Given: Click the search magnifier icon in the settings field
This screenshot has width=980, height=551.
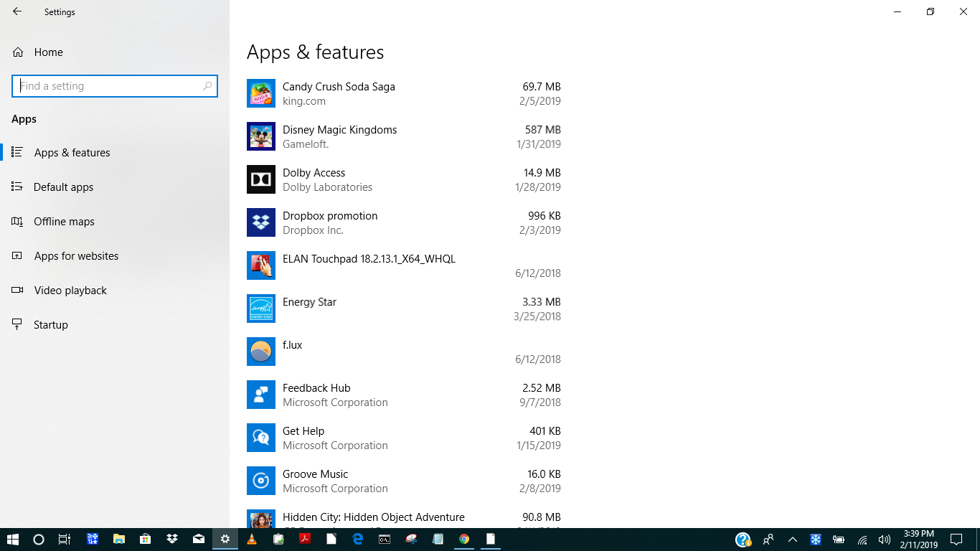Looking at the screenshot, I should (x=207, y=86).
